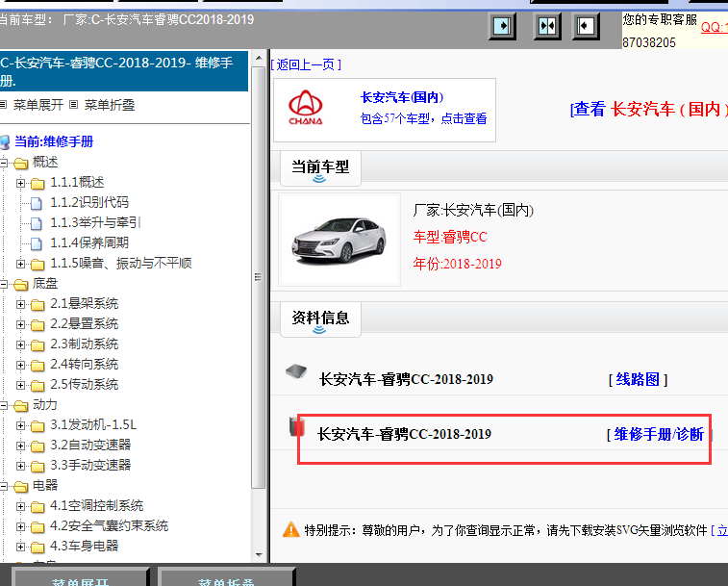
Task: Click 查看 长安汽车（国内） heading link
Action: (x=648, y=109)
